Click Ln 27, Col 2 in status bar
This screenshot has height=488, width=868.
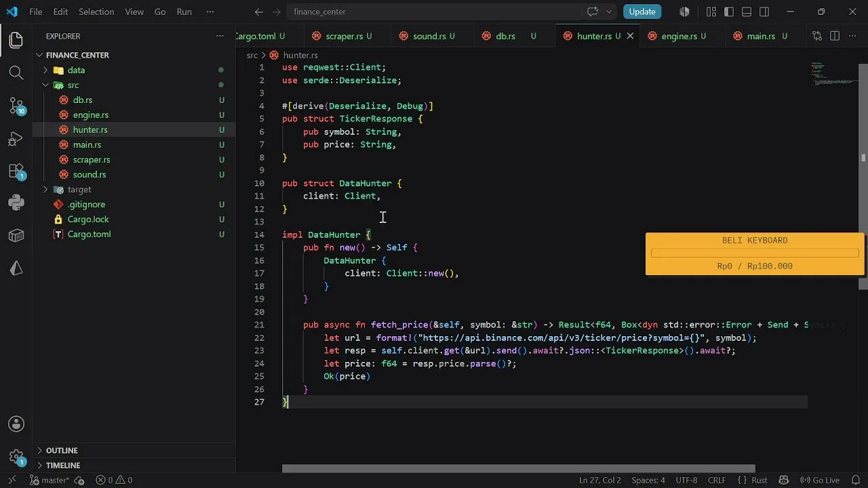(600, 480)
